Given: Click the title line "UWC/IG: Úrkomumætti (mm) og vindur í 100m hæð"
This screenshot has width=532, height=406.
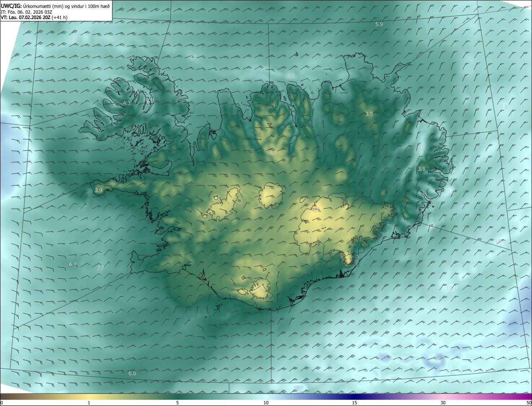Looking at the screenshot, I should tap(55, 6).
